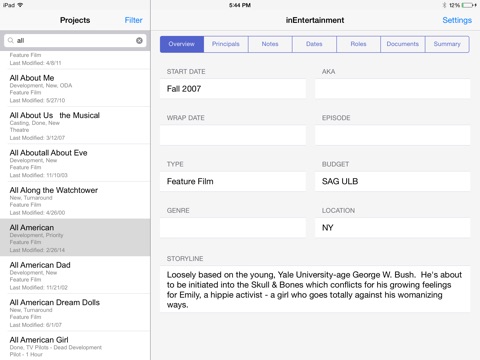Tap the battery indicator icon

click(x=468, y=5)
